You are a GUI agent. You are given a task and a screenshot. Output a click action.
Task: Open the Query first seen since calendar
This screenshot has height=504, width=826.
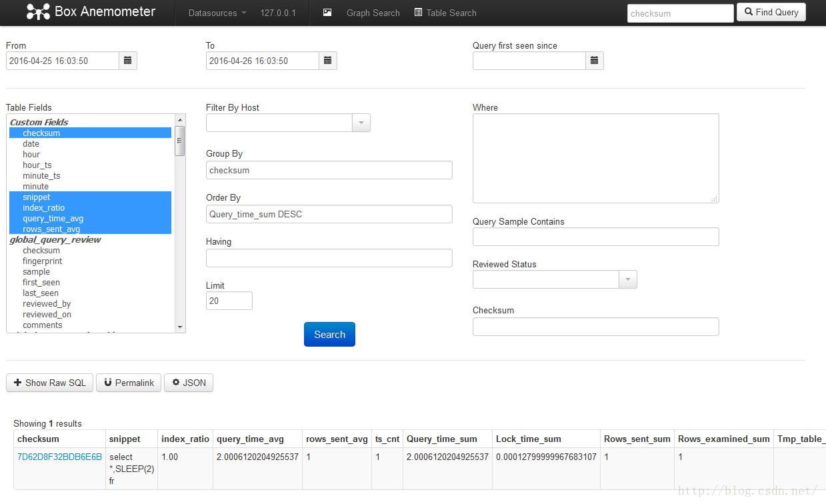pos(595,61)
